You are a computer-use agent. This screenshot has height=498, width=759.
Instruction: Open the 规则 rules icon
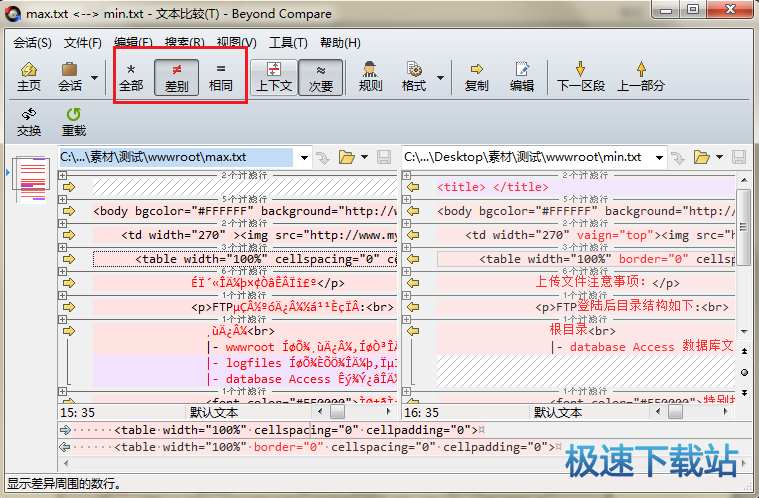coord(370,77)
